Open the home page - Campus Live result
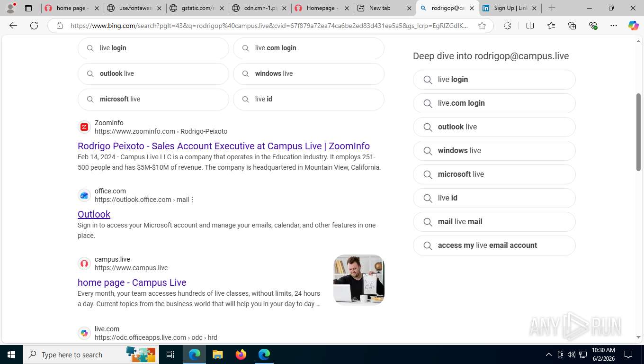Screen dimensions: 644x364 [132, 282]
